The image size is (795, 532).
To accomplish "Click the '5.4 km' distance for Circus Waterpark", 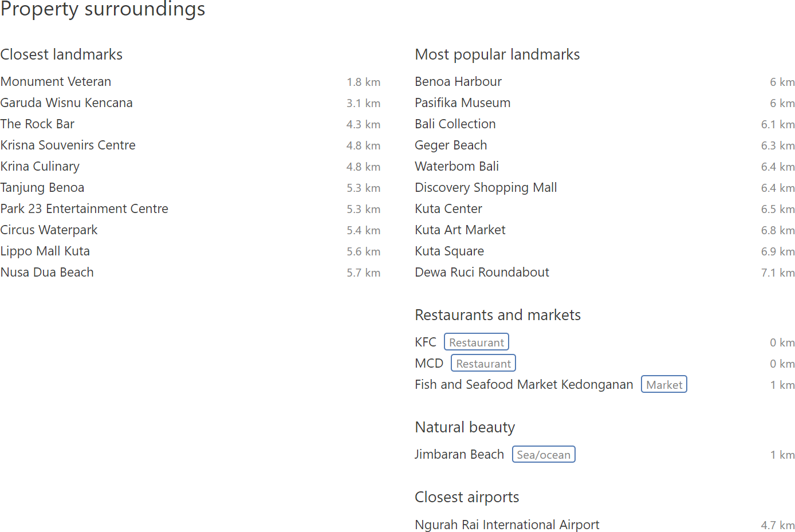I will point(363,231).
